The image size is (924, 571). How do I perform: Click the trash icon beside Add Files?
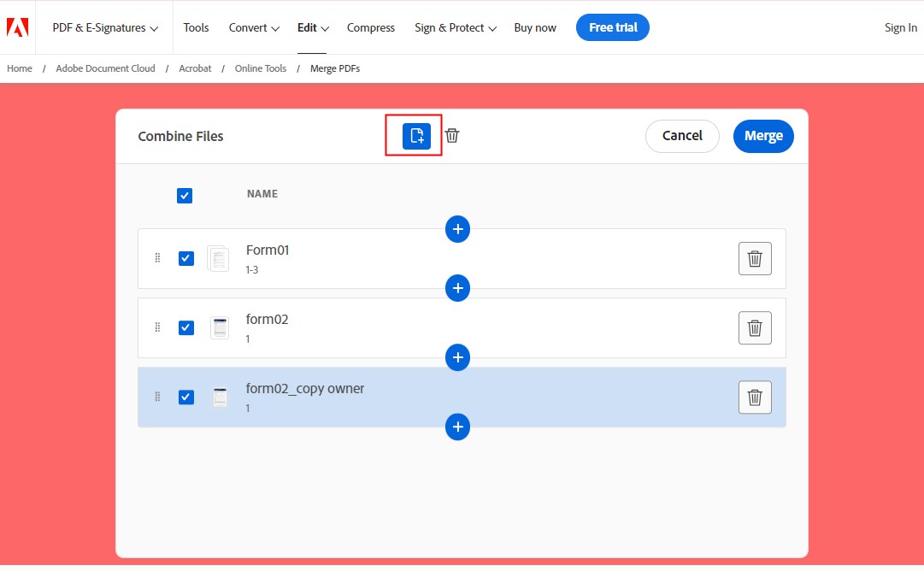click(452, 135)
